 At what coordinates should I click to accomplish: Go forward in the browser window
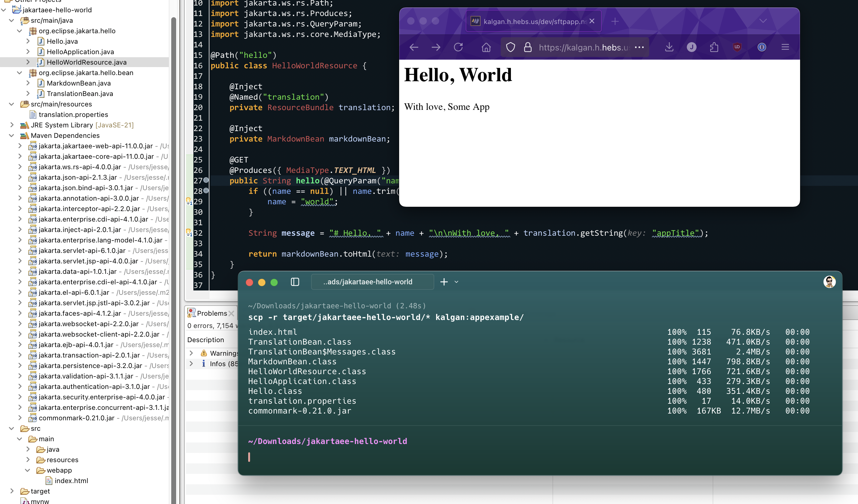(x=436, y=47)
